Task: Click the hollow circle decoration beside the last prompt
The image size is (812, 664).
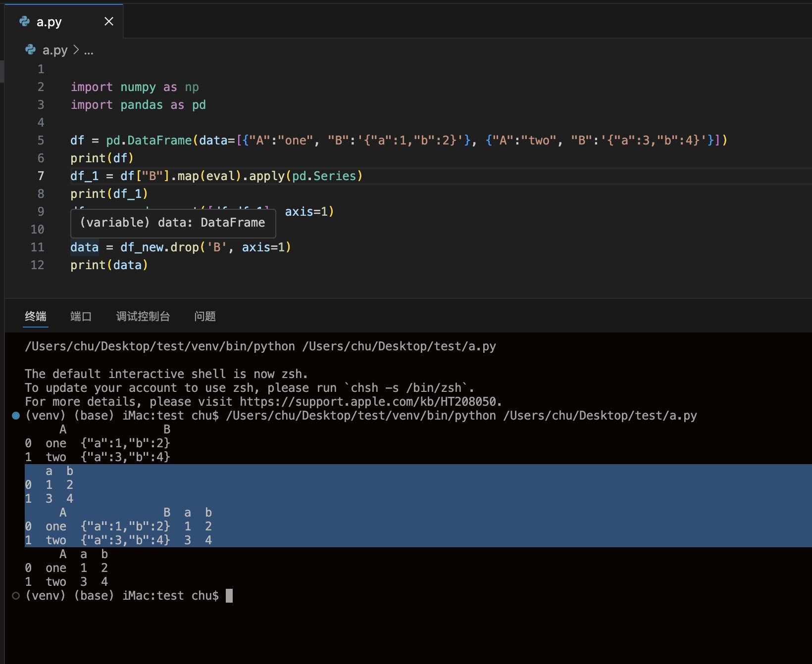Action: (x=16, y=596)
